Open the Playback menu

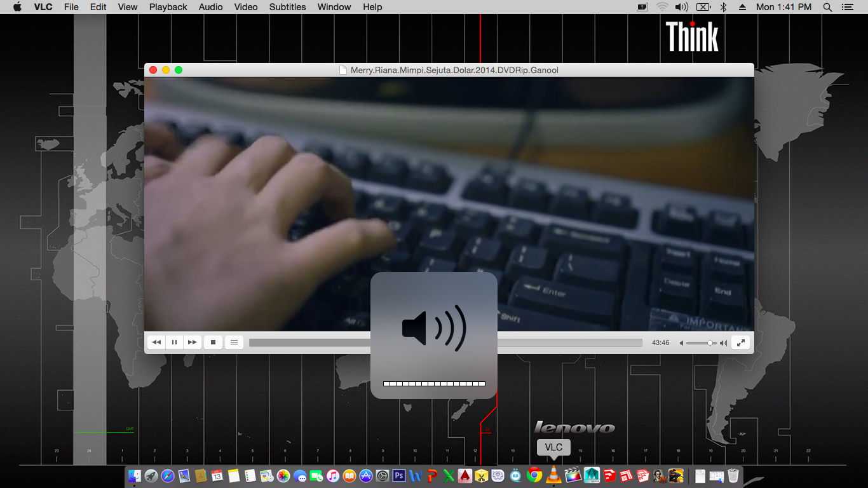(168, 7)
